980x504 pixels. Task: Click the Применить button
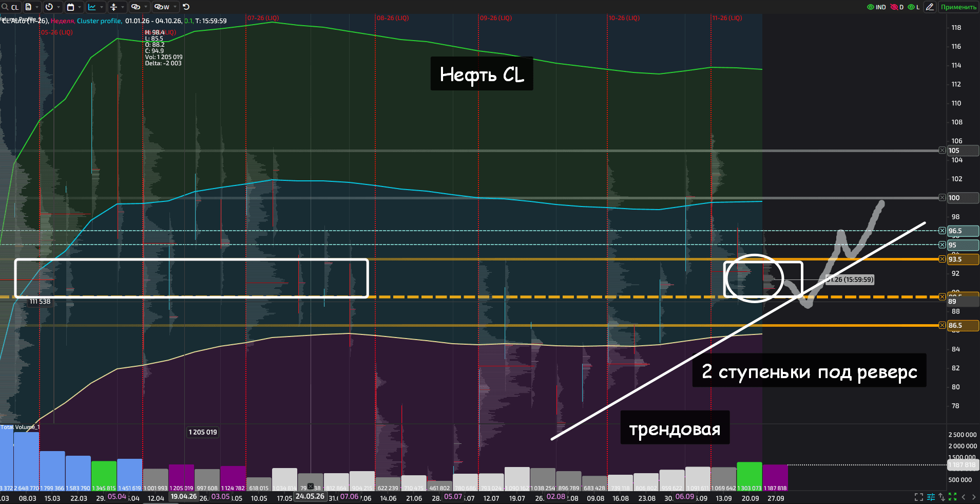[958, 7]
